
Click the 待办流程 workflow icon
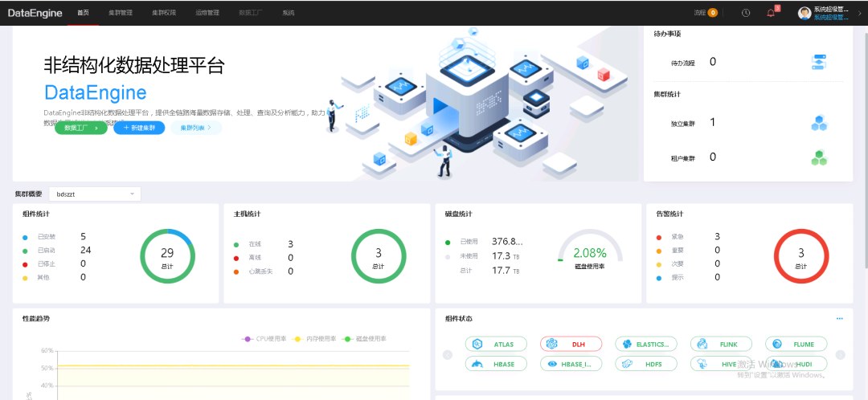pos(819,62)
